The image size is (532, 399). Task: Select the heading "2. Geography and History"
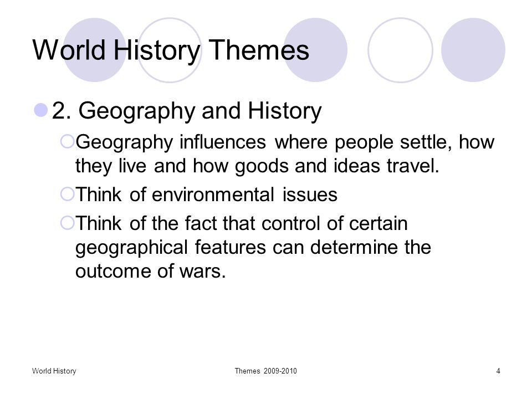[187, 111]
